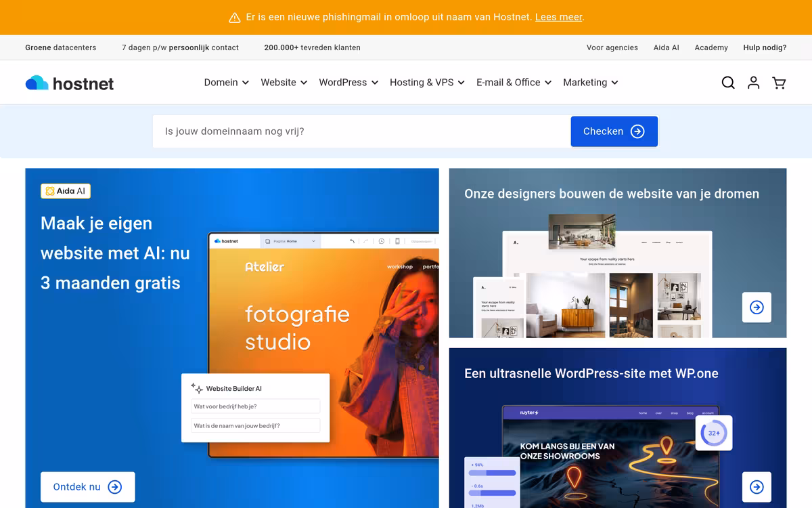
Task: Click the Ontdek nu button
Action: tap(87, 487)
